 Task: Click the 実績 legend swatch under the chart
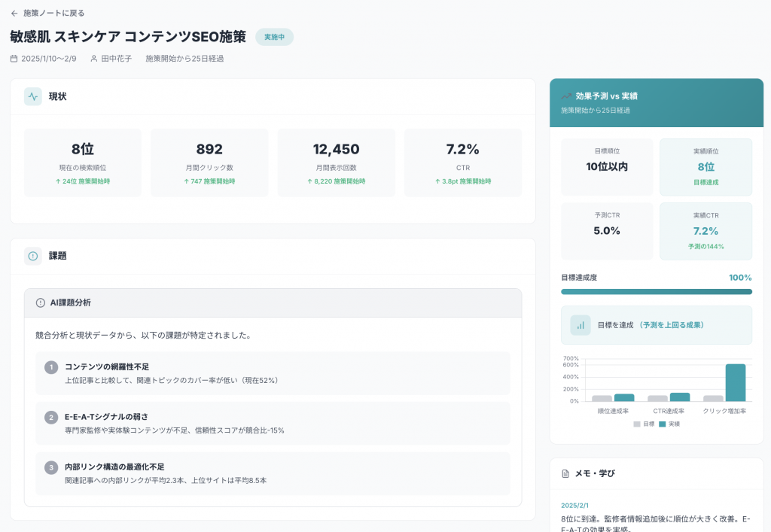[663, 424]
